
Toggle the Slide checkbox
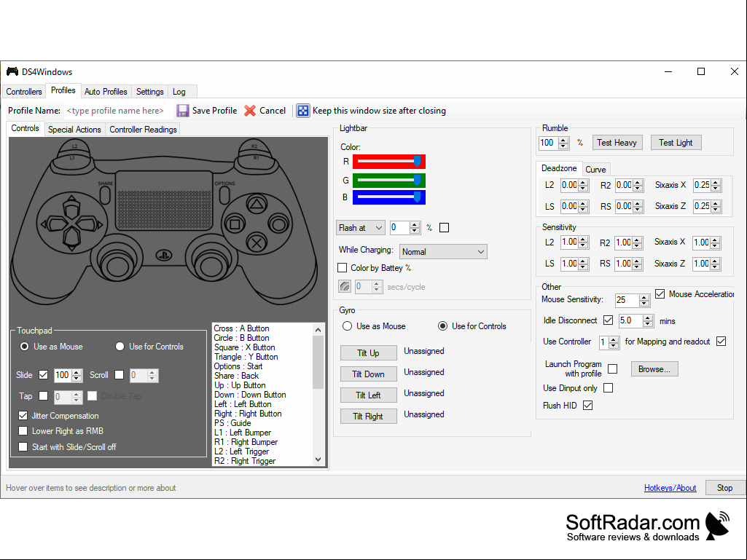(43, 375)
